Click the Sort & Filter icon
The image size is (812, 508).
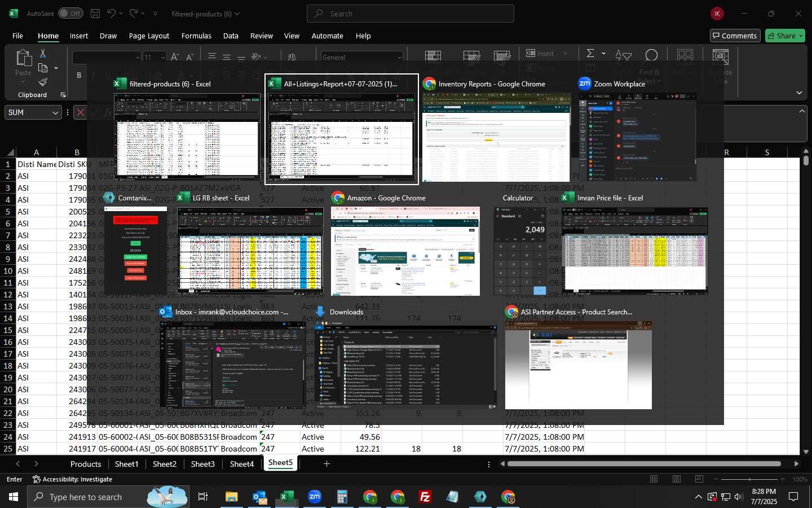pos(623,56)
